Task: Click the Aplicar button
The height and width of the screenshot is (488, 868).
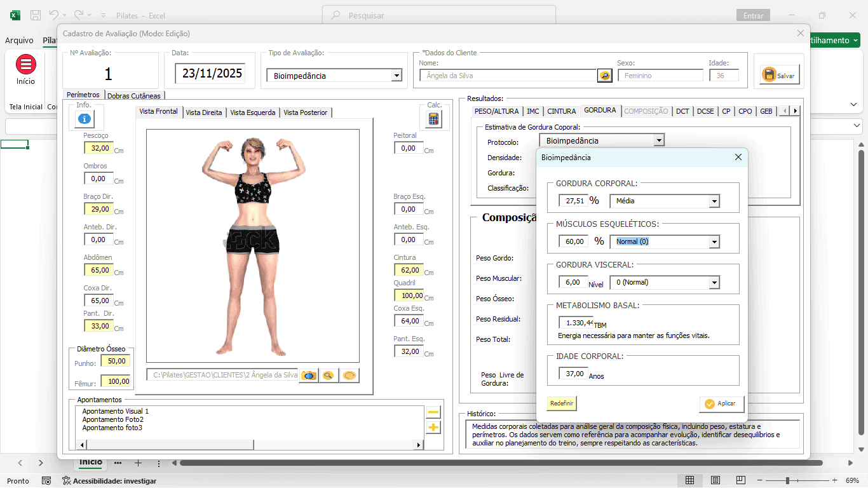Action: click(721, 403)
